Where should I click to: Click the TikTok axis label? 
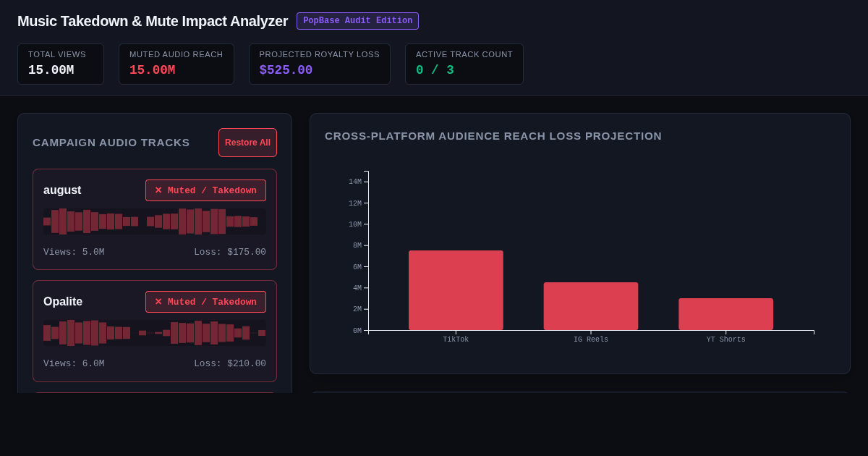click(x=456, y=339)
